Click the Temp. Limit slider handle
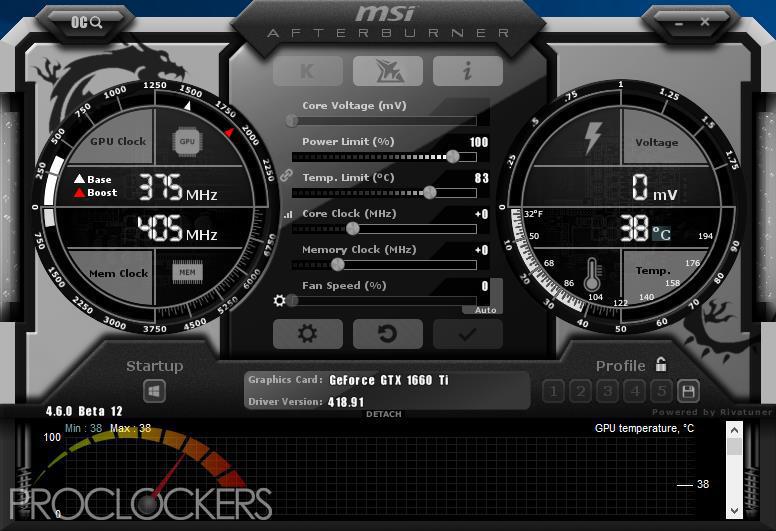Viewport: 776px width, 531px height. [x=430, y=193]
